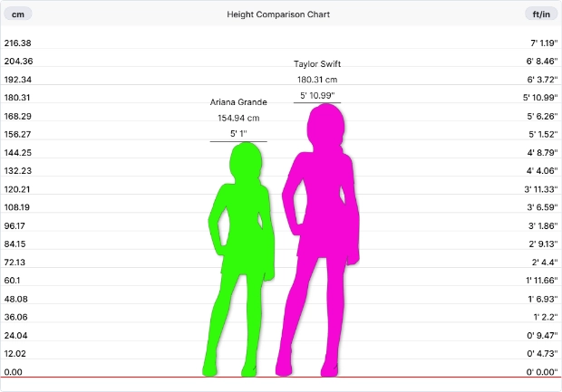Screen dimensions: 562x392
Task: Click the "cm" unit button
Action: pyautogui.click(x=18, y=14)
